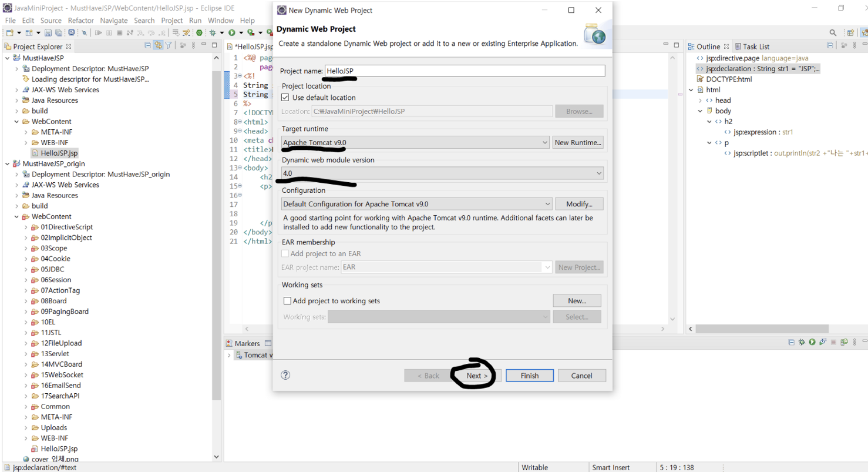The image size is (868, 472).
Task: Open the Window menu
Action: pos(221,21)
